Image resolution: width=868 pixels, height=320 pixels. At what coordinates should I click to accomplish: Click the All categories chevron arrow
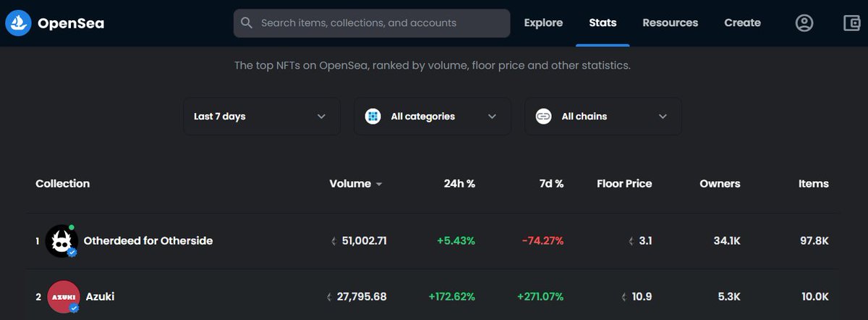coord(493,117)
